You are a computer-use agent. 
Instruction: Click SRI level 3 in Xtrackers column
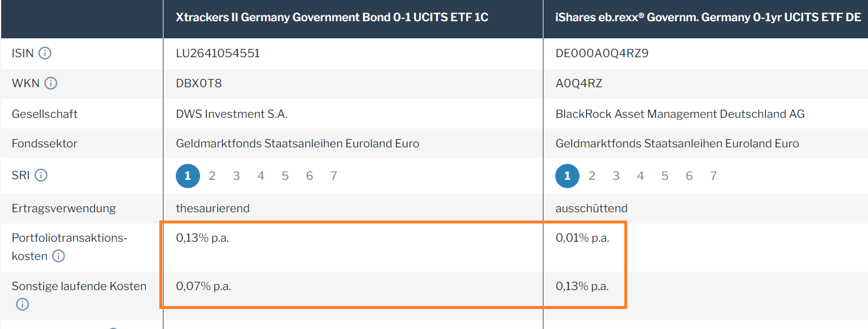(x=236, y=176)
